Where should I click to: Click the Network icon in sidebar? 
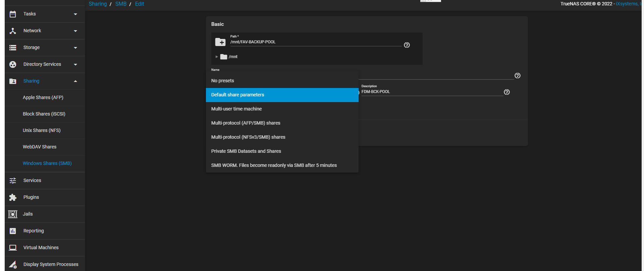[x=13, y=31]
